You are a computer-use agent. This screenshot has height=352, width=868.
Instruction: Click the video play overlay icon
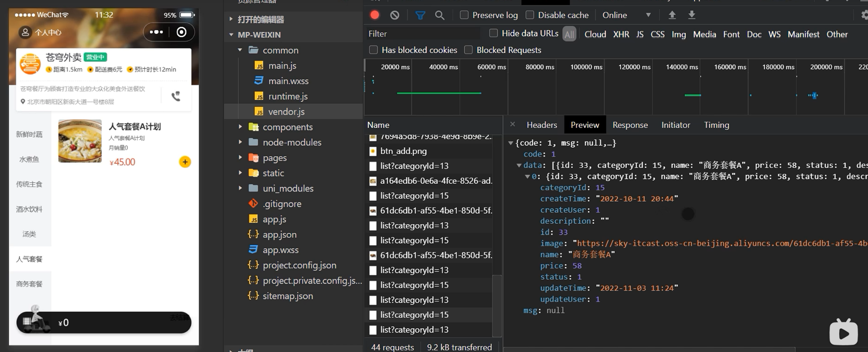(843, 332)
